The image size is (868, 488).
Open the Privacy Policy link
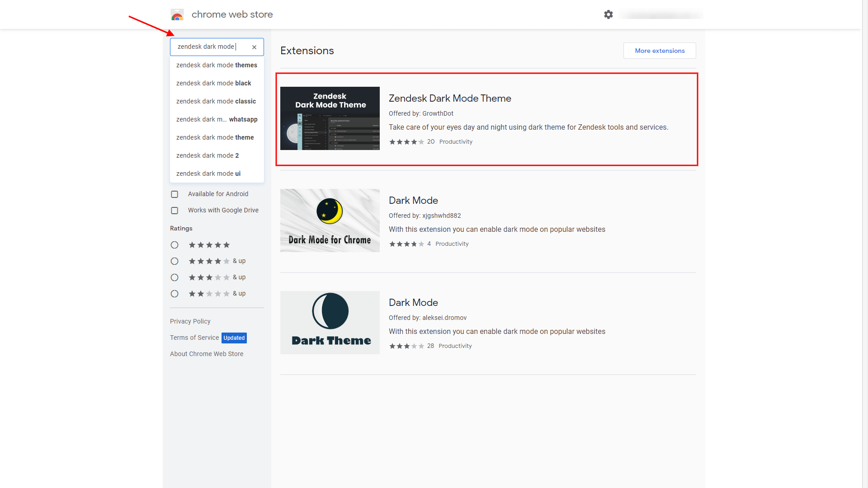[x=190, y=321]
